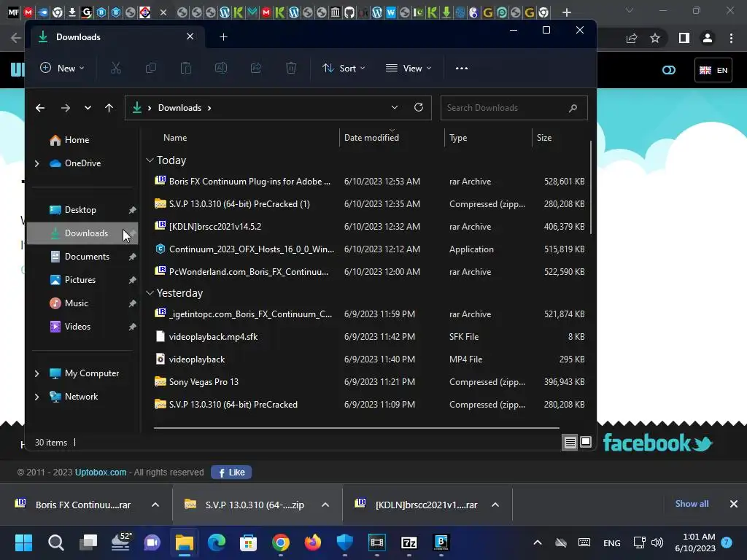
Task: Switch to large thumbnails view icon
Action: (586, 443)
